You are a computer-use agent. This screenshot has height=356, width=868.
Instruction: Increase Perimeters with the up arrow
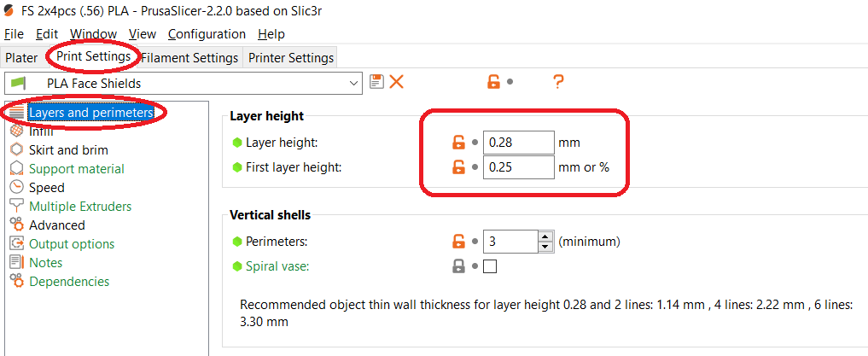pos(545,236)
